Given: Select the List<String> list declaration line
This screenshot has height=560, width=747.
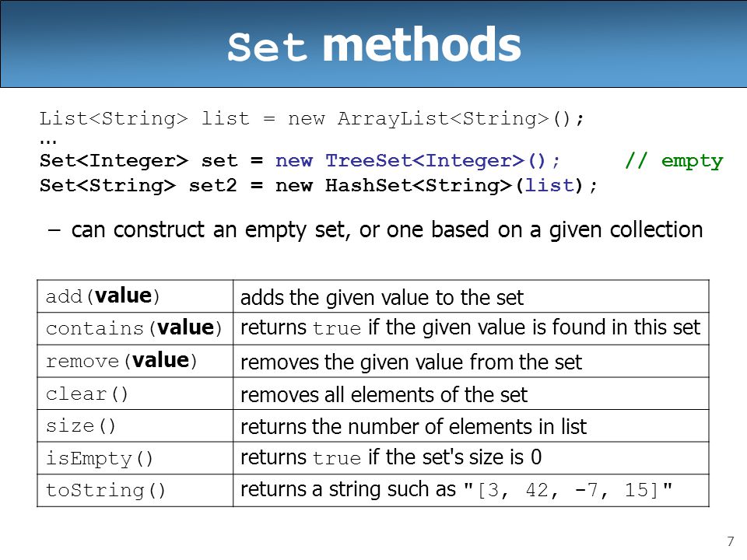Looking at the screenshot, I should pos(311,118).
